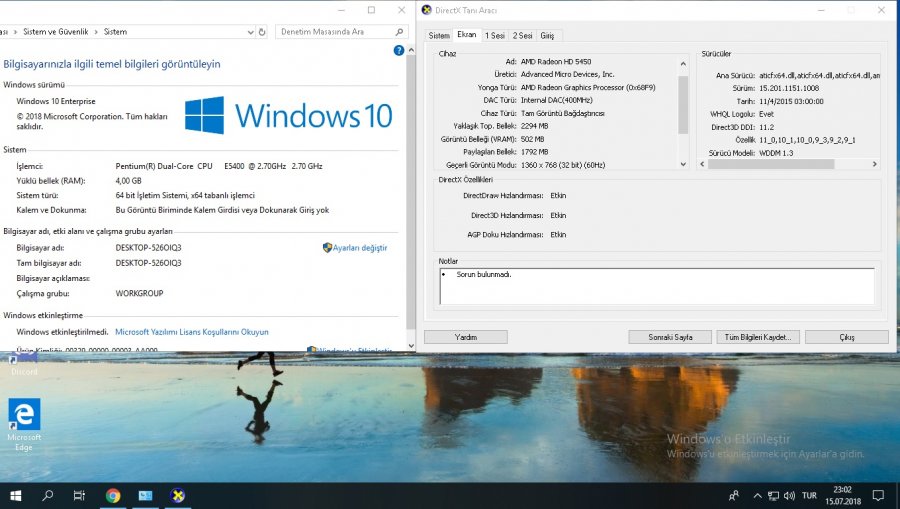The height and width of the screenshot is (509, 900).
Task: Click the Cihaz vertical scrollbar thumb
Action: point(683,105)
